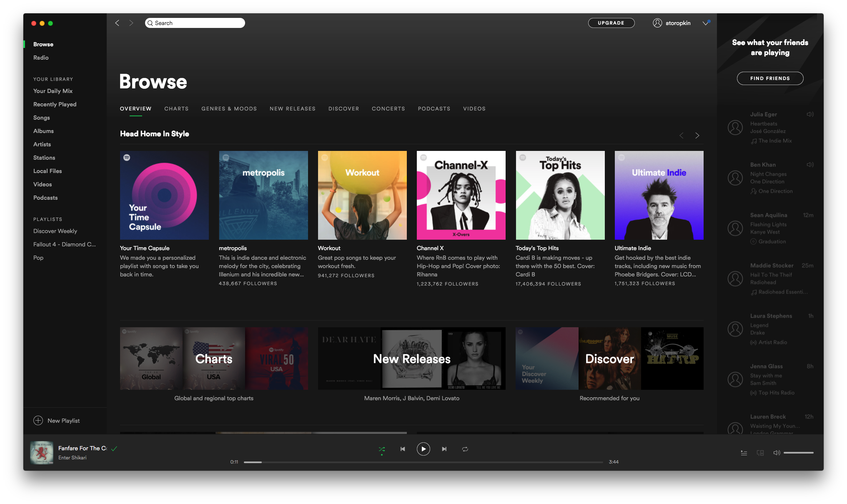The height and width of the screenshot is (504, 847).
Task: Go back with the navigation arrow
Action: [x=117, y=23]
